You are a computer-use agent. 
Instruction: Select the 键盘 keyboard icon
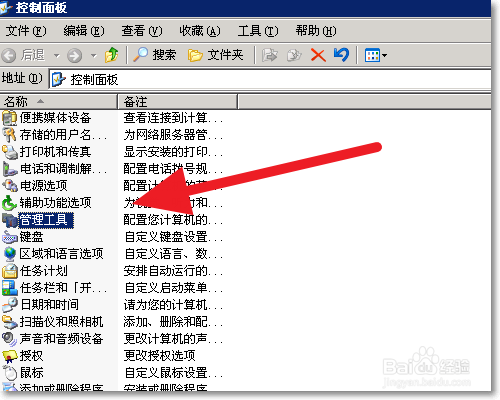coord(10,237)
